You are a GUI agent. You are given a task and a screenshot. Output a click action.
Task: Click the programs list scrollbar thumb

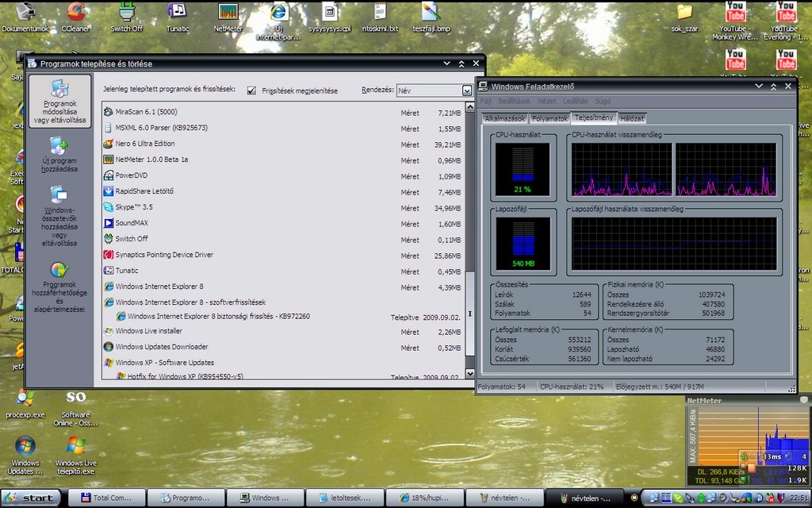tap(469, 313)
